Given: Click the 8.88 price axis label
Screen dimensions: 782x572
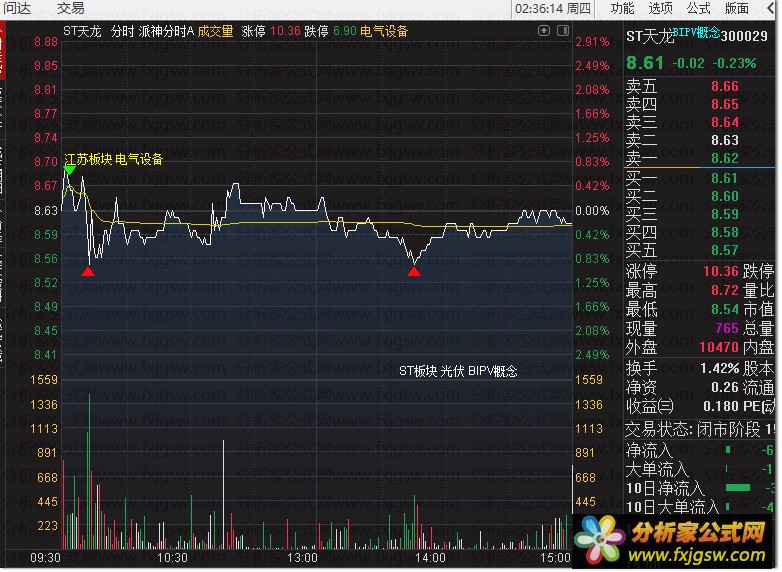Looking at the screenshot, I should 46,42.
